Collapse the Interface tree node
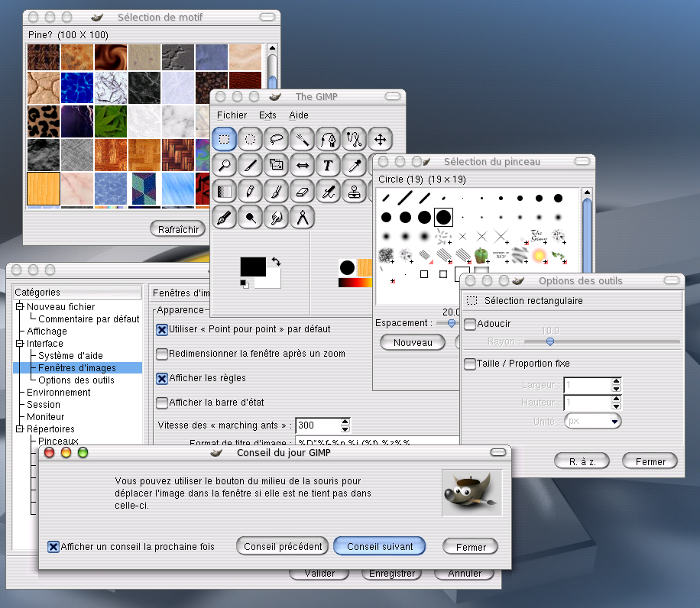The image size is (700, 608). (x=19, y=344)
